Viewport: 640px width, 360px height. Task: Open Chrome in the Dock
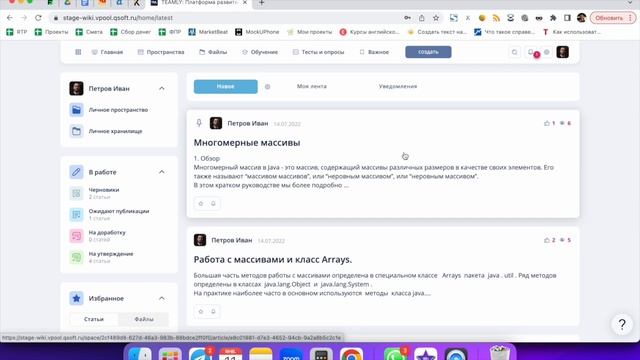click(x=351, y=353)
